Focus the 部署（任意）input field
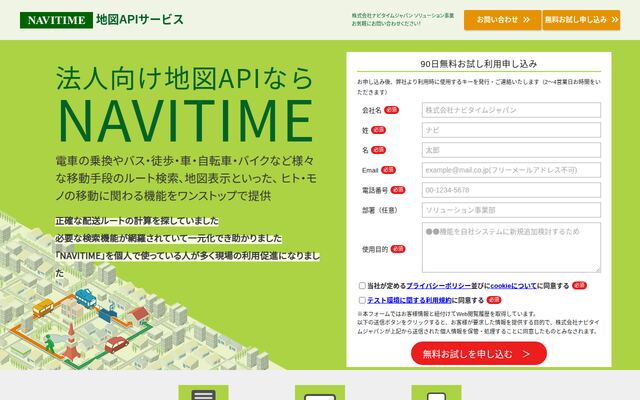640x400 pixels. click(511, 210)
